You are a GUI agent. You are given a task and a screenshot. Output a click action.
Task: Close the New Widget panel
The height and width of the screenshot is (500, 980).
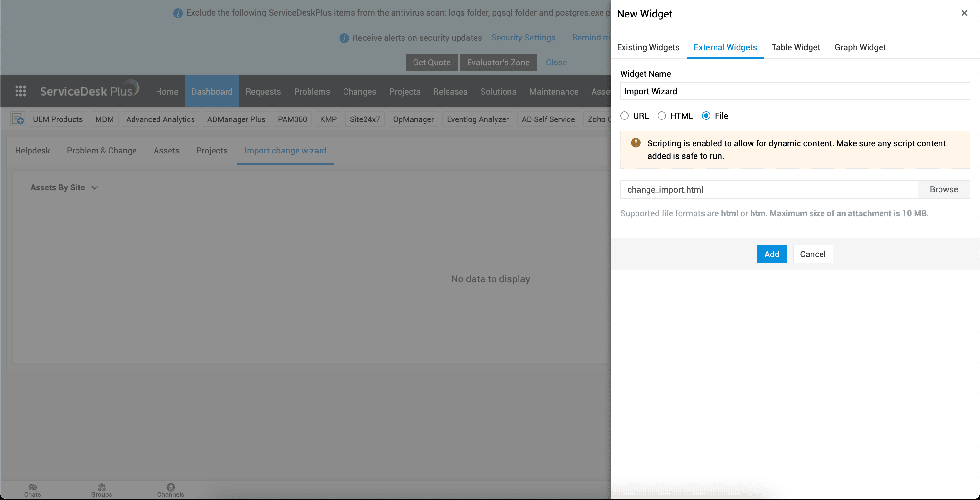pyautogui.click(x=964, y=13)
